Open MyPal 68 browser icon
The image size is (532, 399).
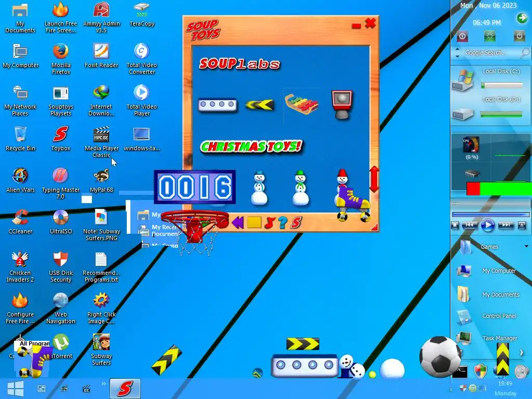(101, 180)
